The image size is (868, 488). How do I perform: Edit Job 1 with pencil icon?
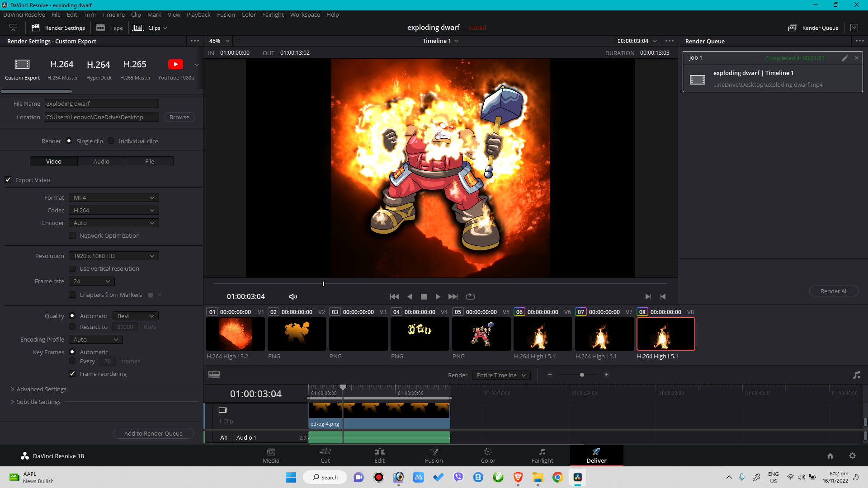click(x=844, y=58)
